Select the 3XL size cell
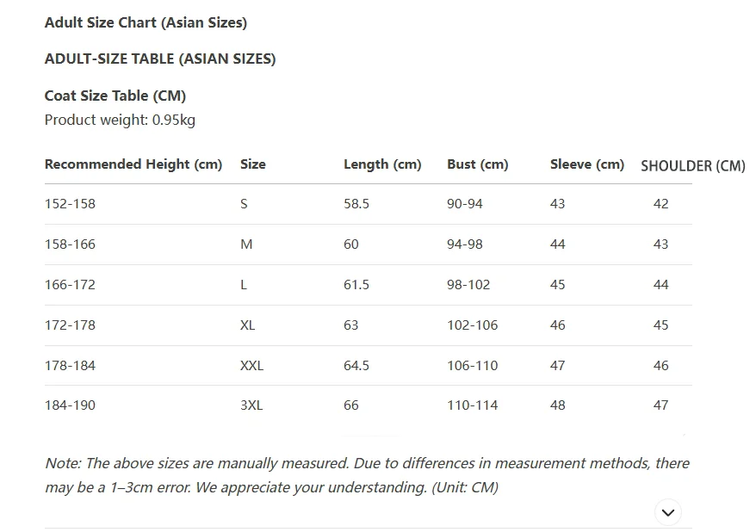 251,405
